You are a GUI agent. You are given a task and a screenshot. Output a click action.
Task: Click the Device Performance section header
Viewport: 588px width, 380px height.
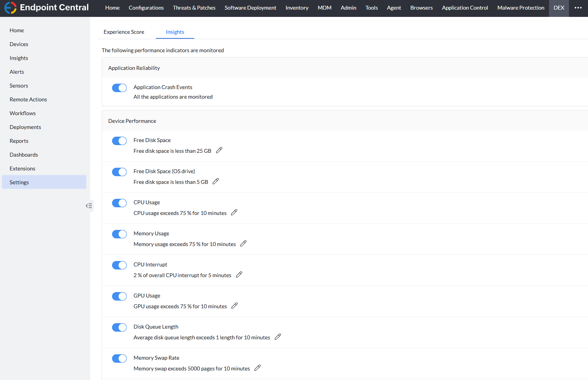[x=132, y=121]
